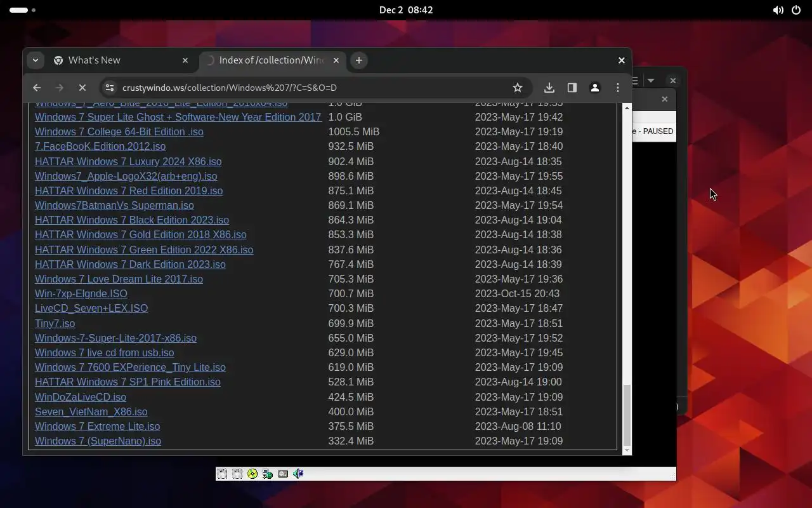This screenshot has width=812, height=508.
Task: Click the gray display icon in VM status bar
Action: 283,474
